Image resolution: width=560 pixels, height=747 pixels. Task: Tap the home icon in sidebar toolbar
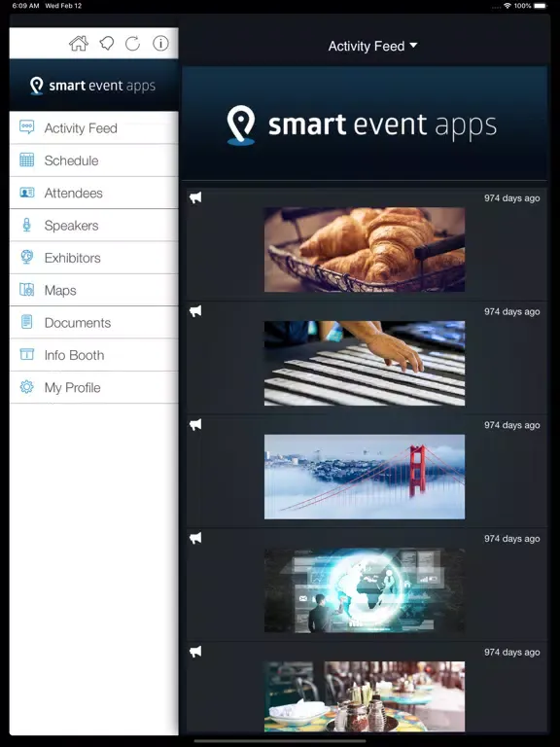click(x=79, y=44)
